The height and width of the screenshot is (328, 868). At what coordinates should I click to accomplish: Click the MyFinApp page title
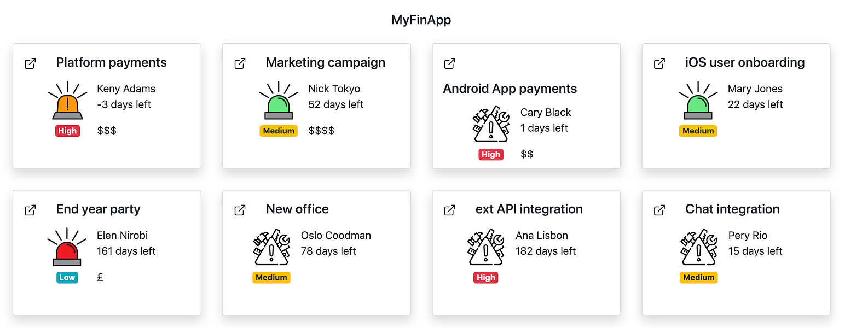click(421, 20)
